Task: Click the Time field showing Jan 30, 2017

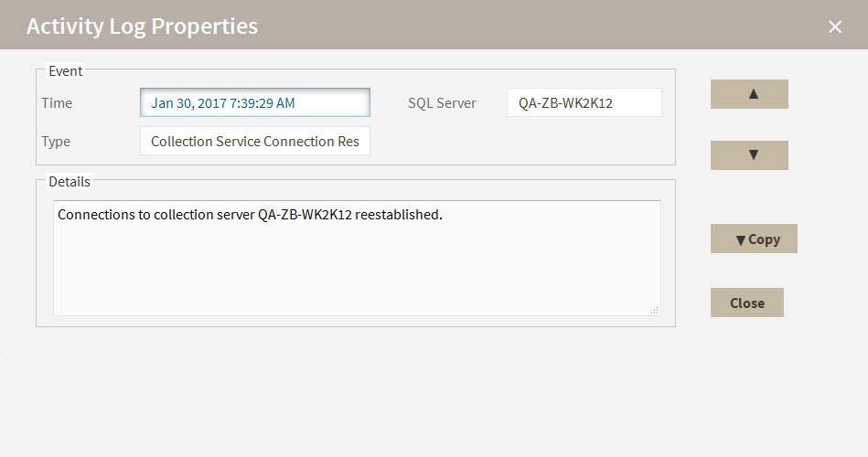Action: 254,103
